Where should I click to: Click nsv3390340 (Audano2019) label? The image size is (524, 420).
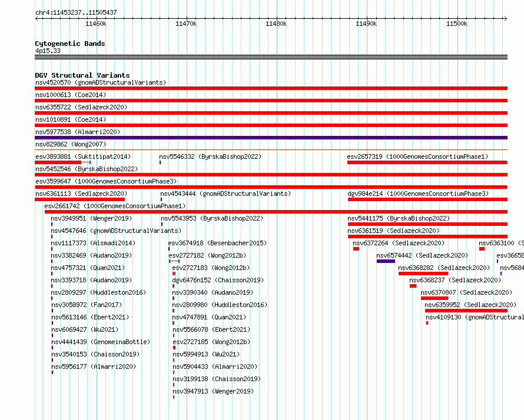coord(213,292)
